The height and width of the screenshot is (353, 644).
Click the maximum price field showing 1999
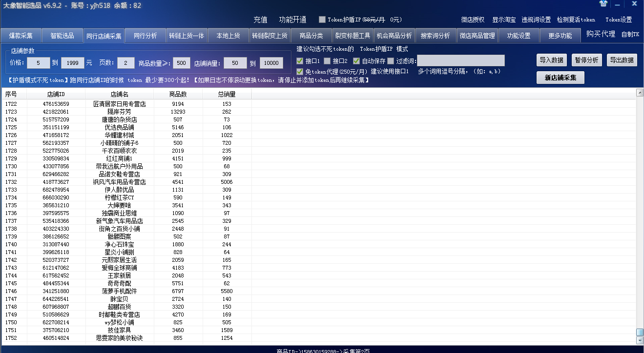click(73, 63)
